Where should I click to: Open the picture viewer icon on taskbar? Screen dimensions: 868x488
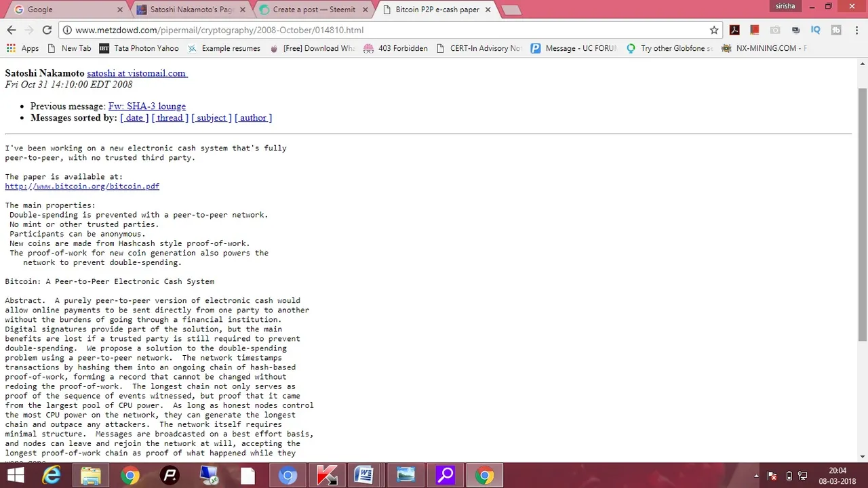coord(406,475)
